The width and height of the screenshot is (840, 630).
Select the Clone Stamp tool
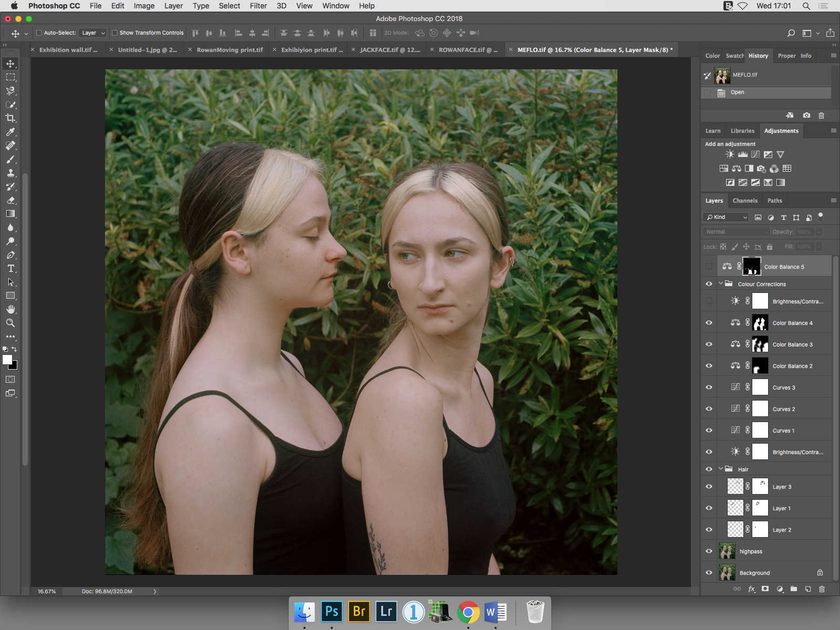pyautogui.click(x=10, y=173)
